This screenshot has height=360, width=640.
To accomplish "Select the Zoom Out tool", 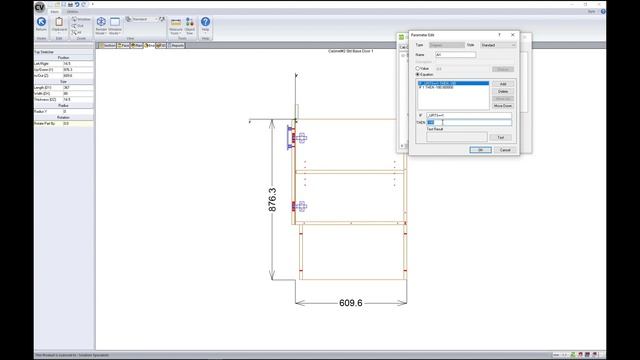I will pyautogui.click(x=78, y=26).
